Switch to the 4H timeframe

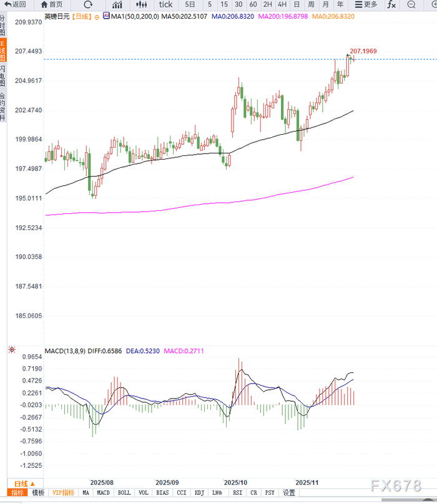pyautogui.click(x=282, y=4)
